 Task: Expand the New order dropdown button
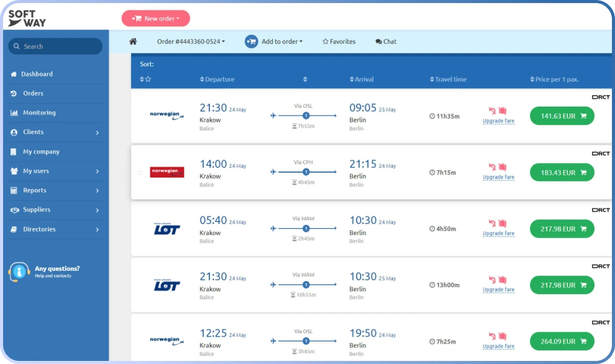click(x=156, y=18)
